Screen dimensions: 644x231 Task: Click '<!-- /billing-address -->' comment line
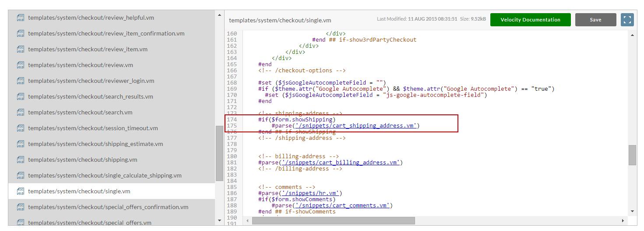click(x=300, y=169)
